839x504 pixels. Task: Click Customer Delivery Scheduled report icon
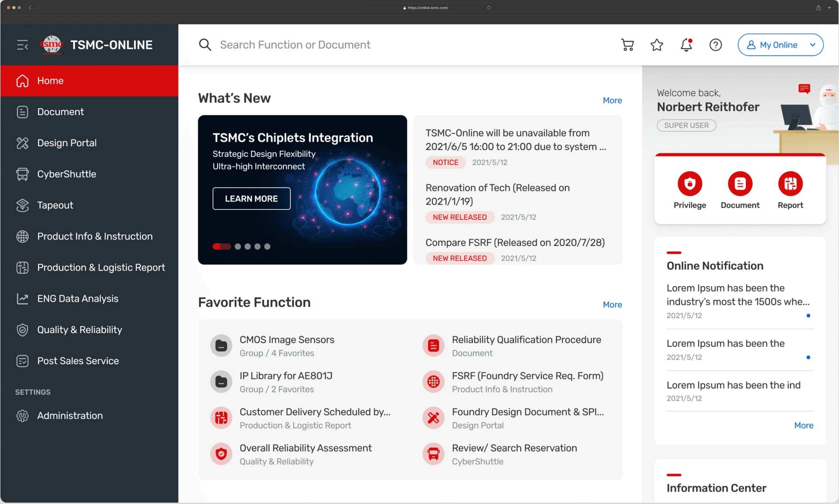point(221,418)
